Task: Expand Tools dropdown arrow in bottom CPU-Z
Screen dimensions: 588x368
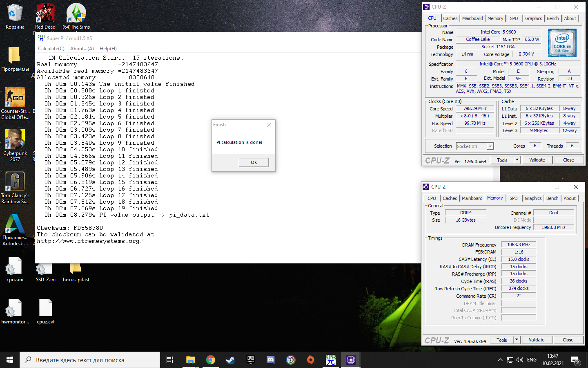Action: [517, 340]
